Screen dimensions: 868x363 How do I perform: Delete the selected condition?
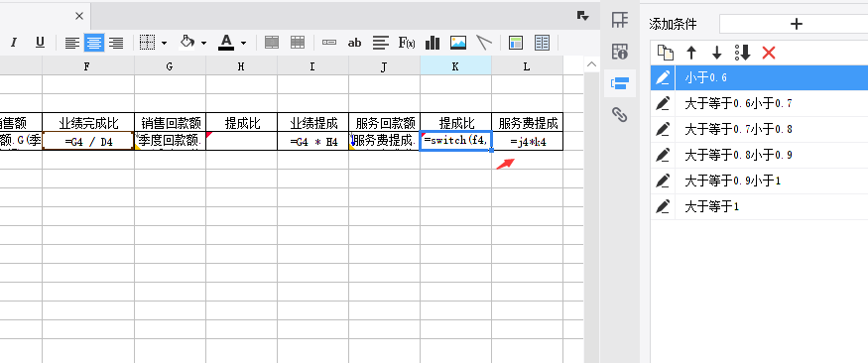769,53
